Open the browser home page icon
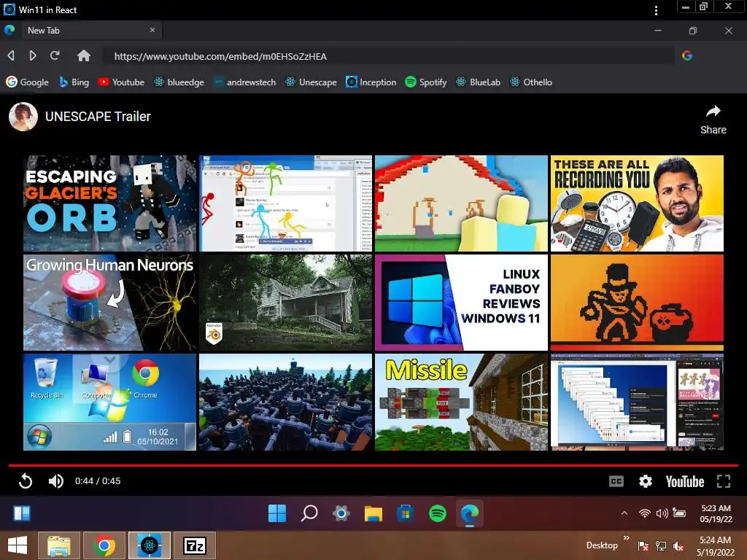This screenshot has height=560, width=747. [84, 55]
